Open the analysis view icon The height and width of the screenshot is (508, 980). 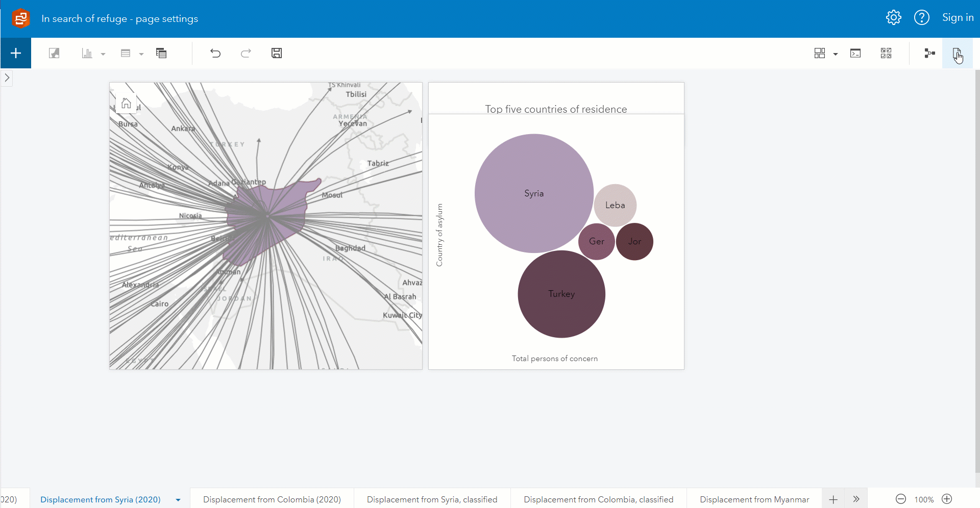[x=929, y=53]
